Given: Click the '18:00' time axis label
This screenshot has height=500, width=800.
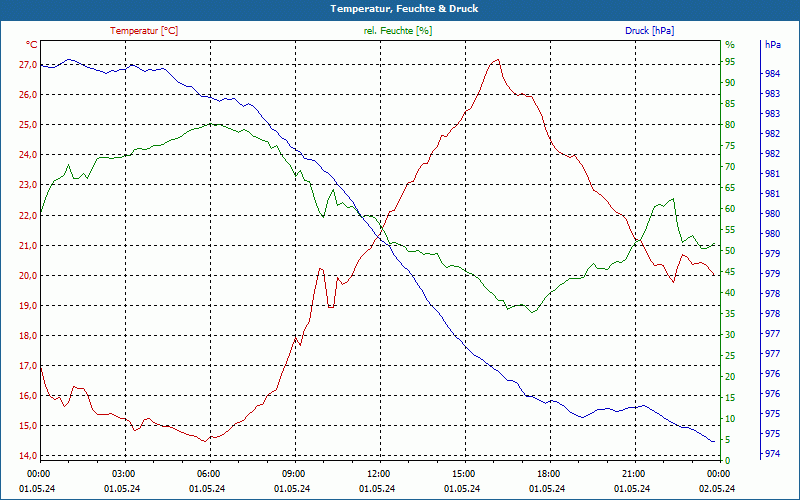Looking at the screenshot, I should pyautogui.click(x=548, y=473).
